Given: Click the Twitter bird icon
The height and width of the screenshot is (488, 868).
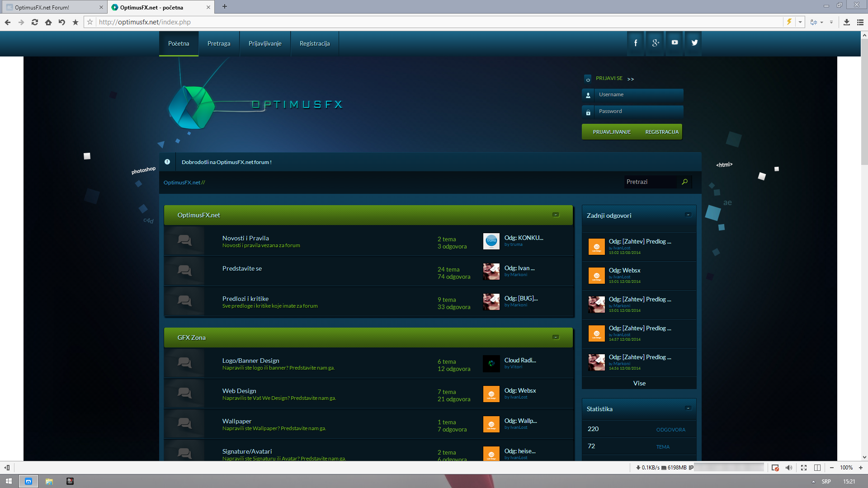Looking at the screenshot, I should point(694,43).
